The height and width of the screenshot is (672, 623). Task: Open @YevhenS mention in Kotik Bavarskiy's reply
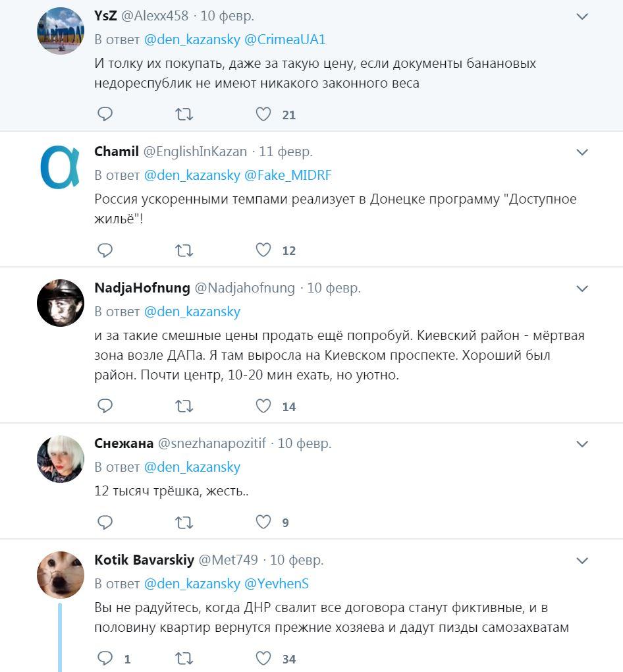[277, 584]
